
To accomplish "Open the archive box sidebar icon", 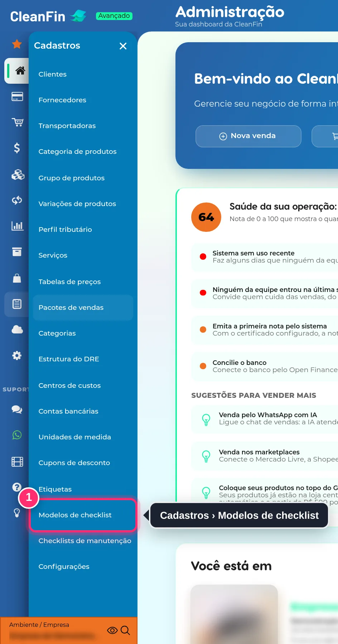I will pos(17,252).
